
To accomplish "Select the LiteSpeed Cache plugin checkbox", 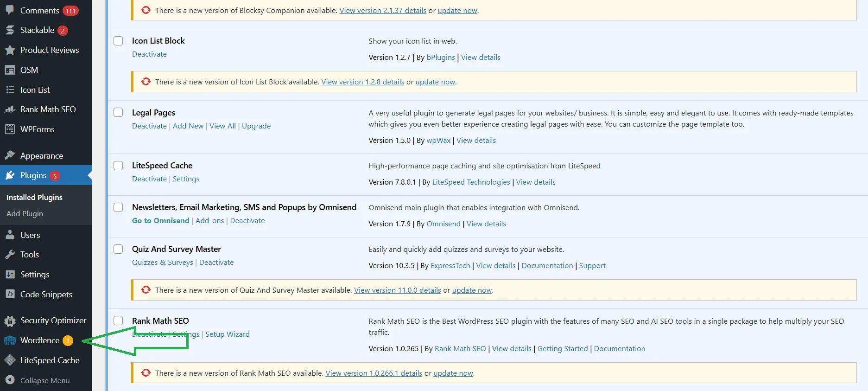I will pyautogui.click(x=119, y=166).
